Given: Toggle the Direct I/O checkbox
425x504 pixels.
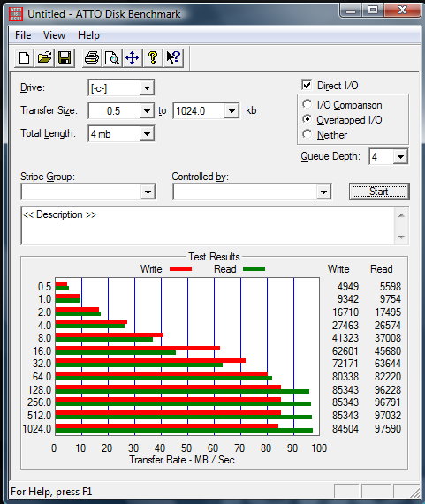Looking at the screenshot, I should (x=307, y=86).
